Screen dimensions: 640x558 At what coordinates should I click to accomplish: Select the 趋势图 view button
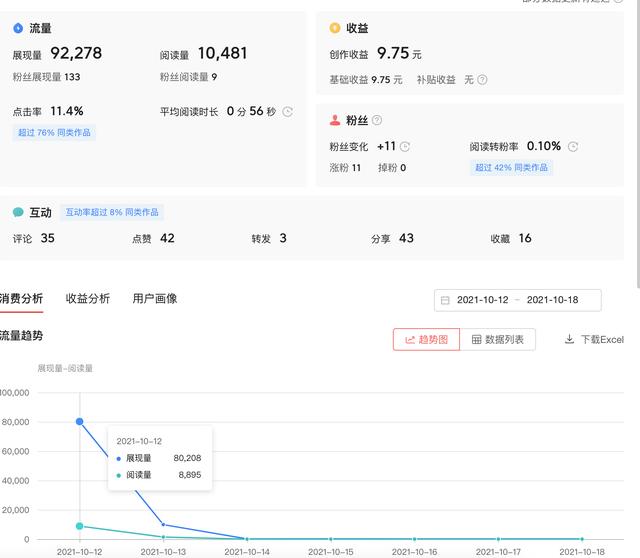tap(427, 339)
